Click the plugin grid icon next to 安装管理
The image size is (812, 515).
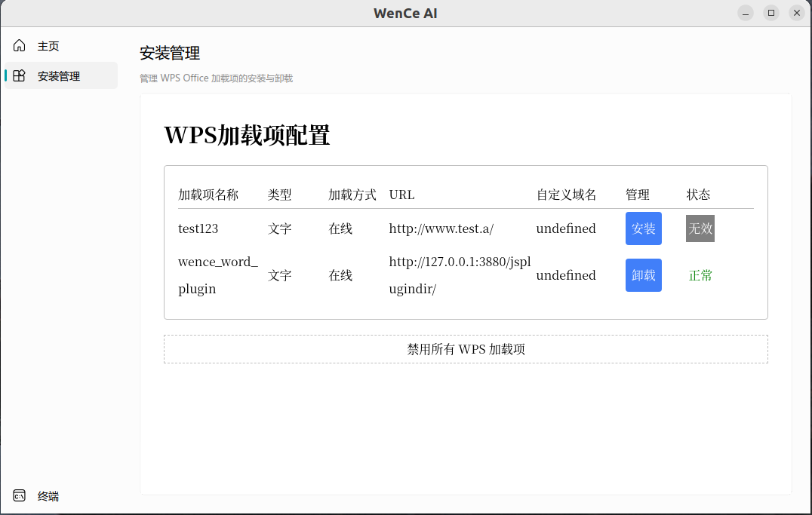coord(19,75)
